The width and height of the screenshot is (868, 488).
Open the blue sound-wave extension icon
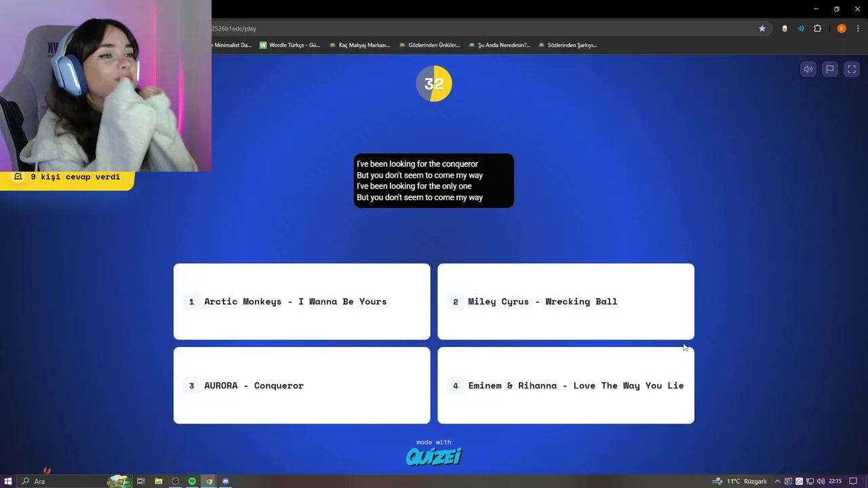801,28
